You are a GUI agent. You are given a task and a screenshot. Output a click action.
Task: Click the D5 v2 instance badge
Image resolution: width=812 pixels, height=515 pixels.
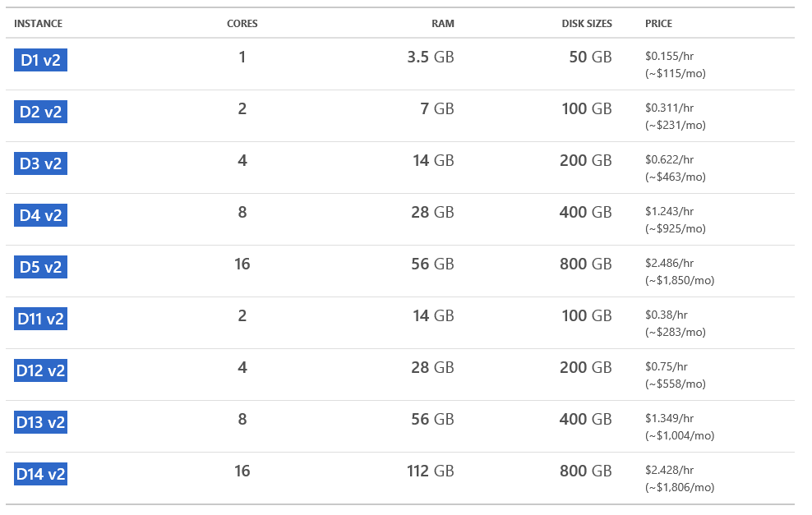coord(40,267)
